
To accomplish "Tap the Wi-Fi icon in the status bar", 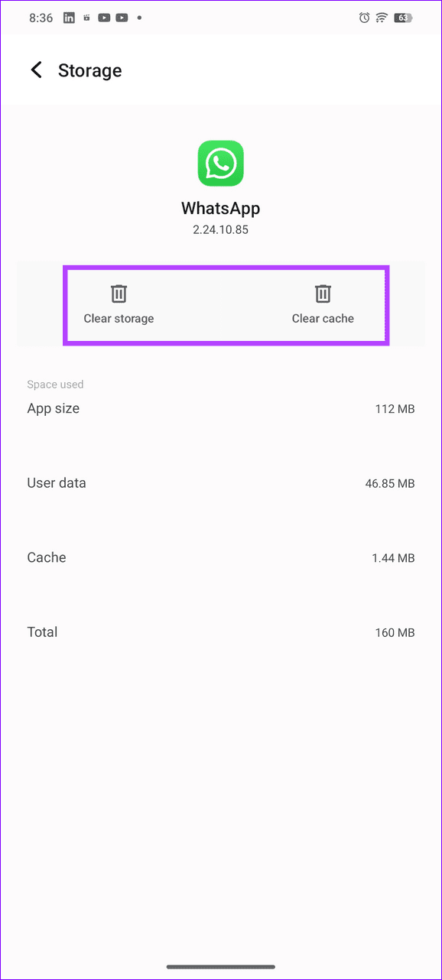I will coord(380,18).
